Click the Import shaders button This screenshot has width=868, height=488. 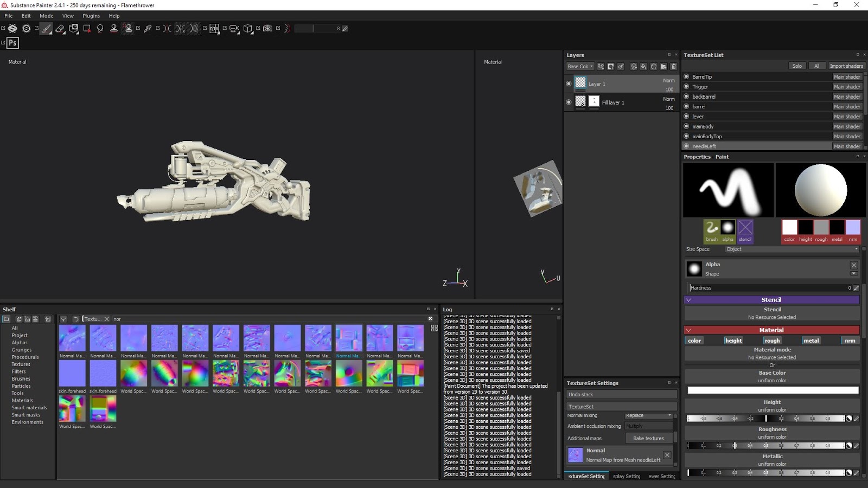click(x=846, y=66)
